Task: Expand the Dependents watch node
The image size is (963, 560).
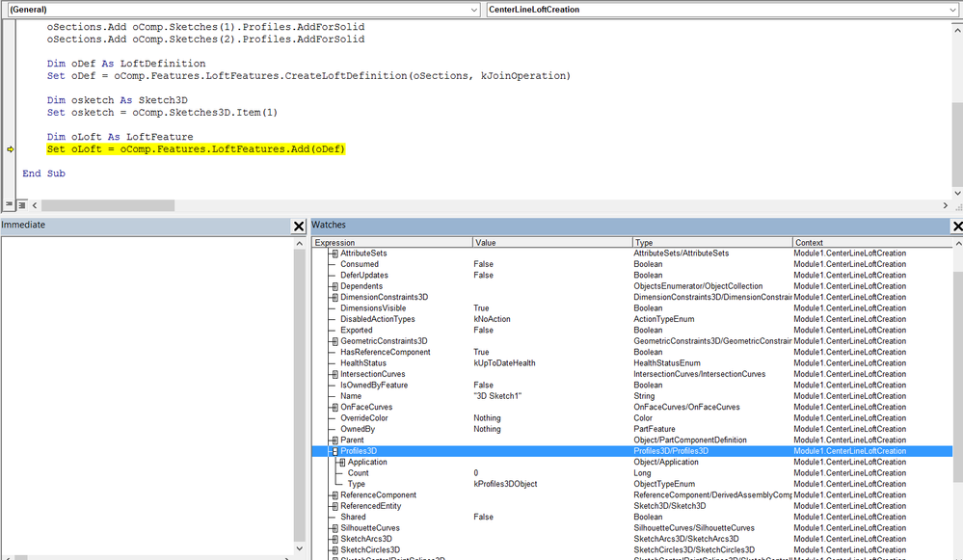Action: tap(334, 286)
